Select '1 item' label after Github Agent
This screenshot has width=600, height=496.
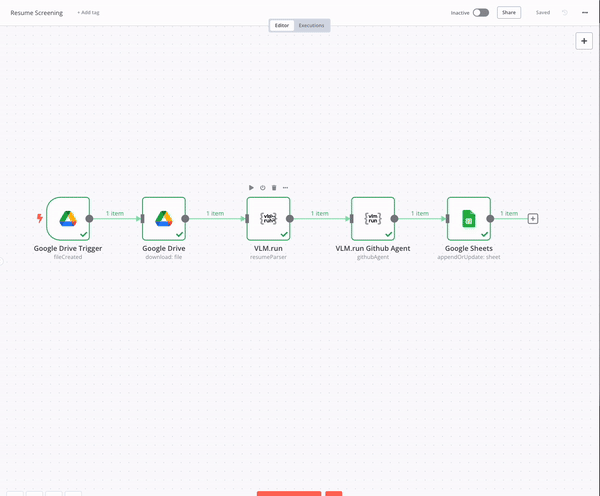pyautogui.click(x=420, y=213)
